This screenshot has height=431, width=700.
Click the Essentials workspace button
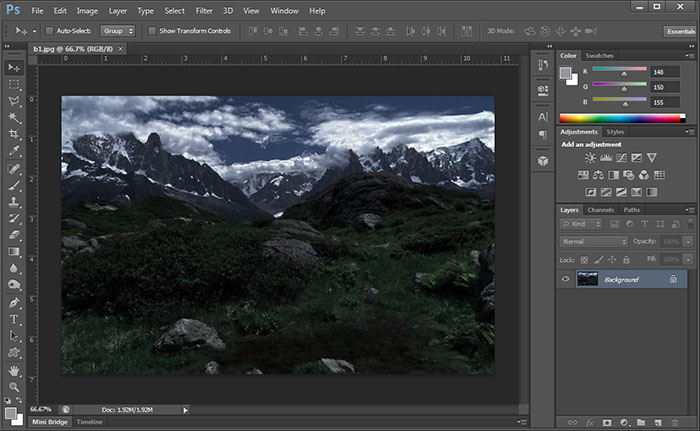tap(679, 31)
